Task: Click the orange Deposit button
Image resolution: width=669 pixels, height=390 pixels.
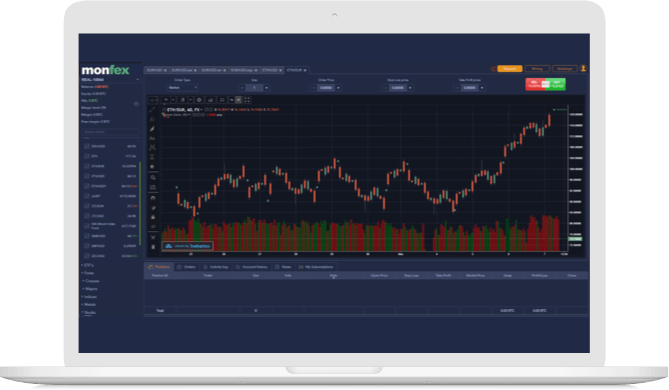Action: point(509,69)
